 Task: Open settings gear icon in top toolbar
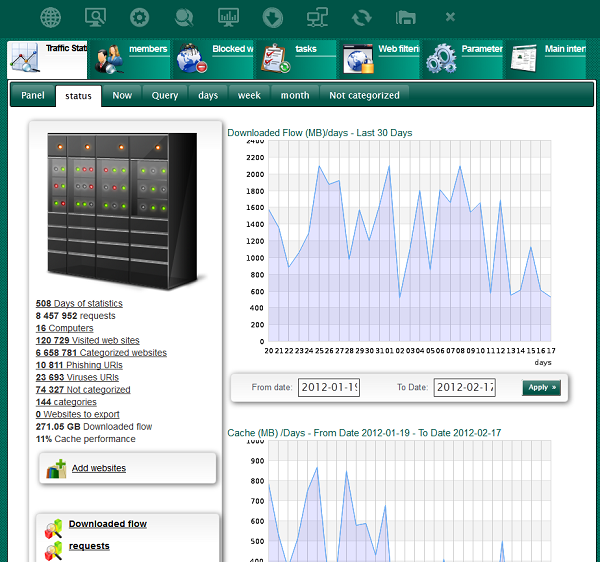pos(139,18)
